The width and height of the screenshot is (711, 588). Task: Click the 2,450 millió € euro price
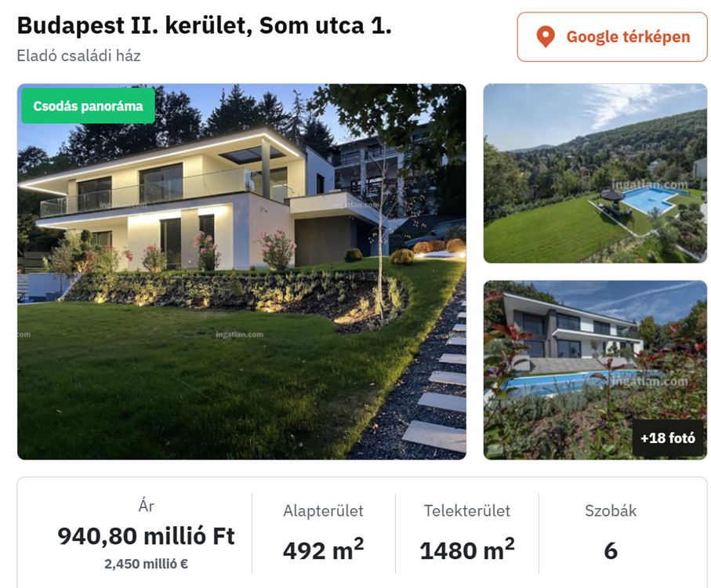[146, 563]
